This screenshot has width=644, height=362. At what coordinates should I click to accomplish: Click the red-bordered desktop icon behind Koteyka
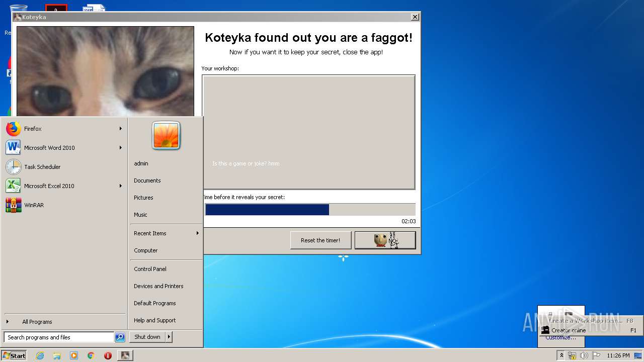[56, 9]
